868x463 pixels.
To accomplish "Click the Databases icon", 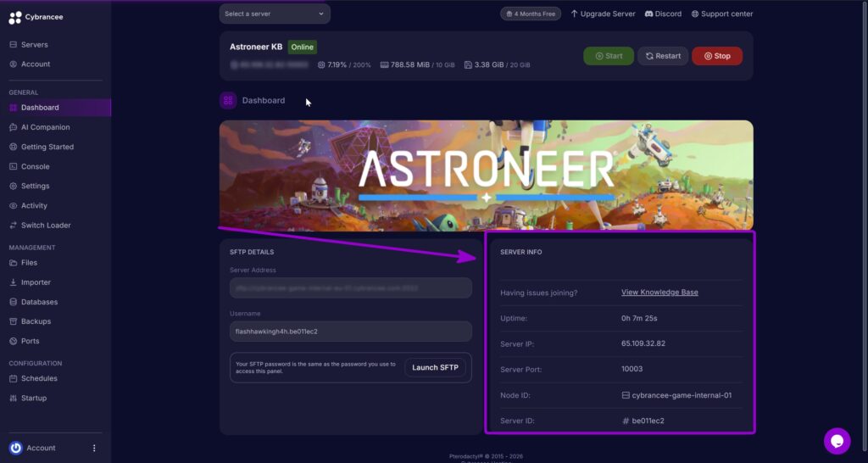I will [x=14, y=302].
